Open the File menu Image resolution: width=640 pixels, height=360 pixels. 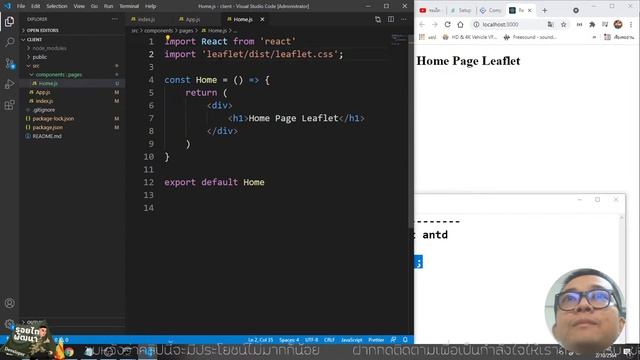point(21,6)
